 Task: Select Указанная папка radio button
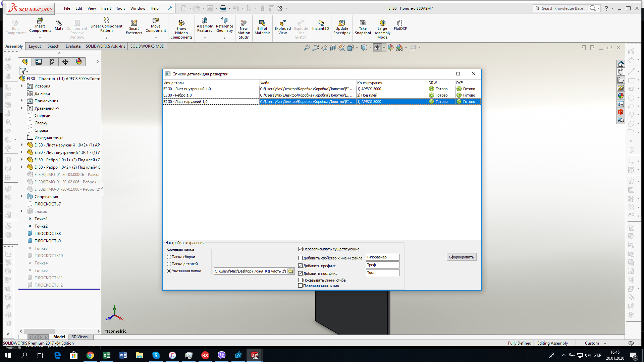point(169,271)
